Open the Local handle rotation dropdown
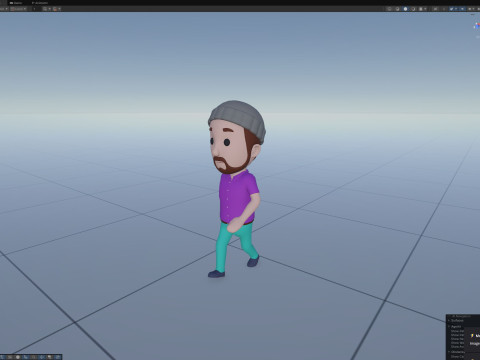This screenshot has width=480, height=360. tap(18, 9)
